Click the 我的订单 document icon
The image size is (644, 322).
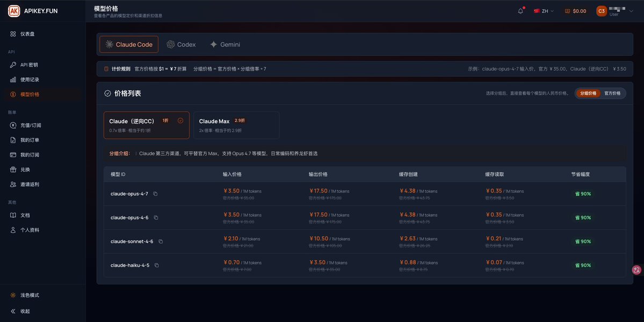click(13, 140)
